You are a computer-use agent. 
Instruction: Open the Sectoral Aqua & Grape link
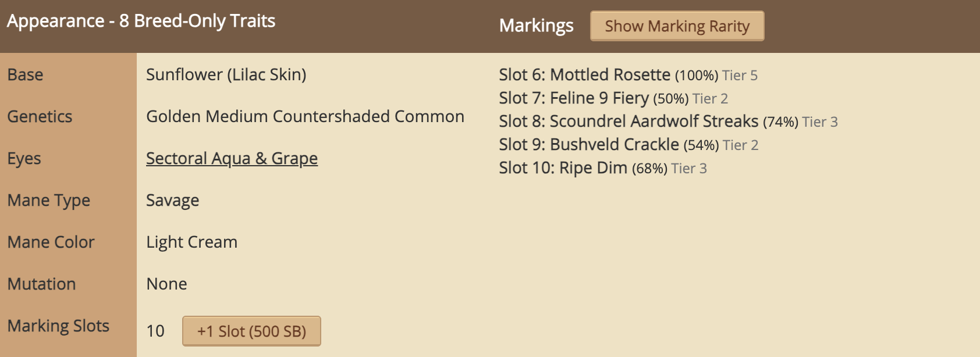232,158
